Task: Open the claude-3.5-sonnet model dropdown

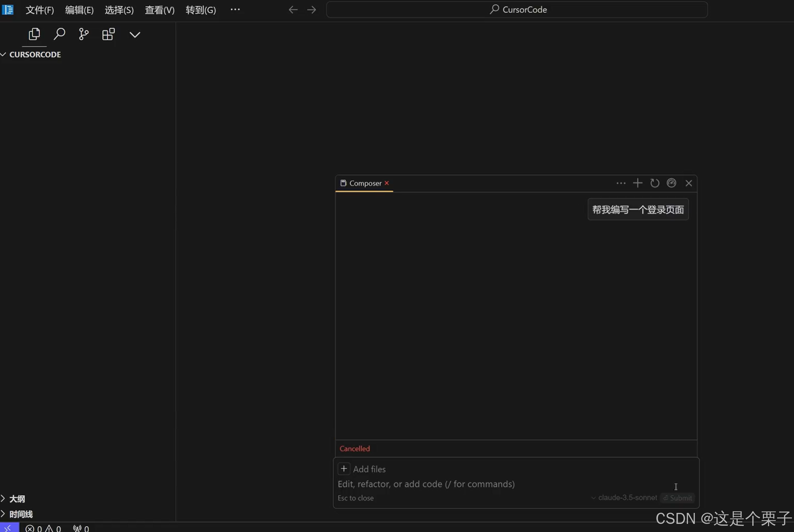Action: coord(624,498)
